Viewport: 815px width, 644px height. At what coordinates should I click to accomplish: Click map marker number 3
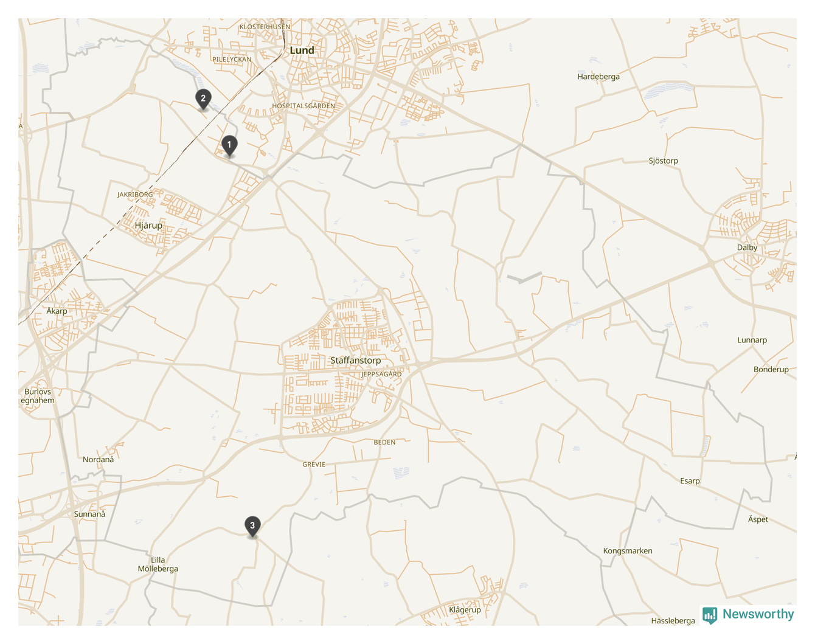click(252, 527)
